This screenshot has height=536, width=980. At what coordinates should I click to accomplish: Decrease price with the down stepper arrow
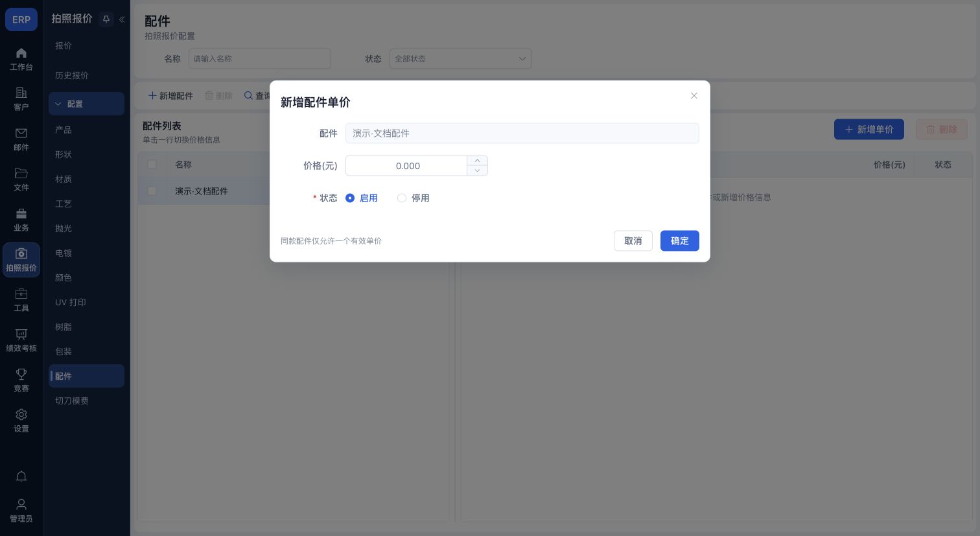click(478, 170)
